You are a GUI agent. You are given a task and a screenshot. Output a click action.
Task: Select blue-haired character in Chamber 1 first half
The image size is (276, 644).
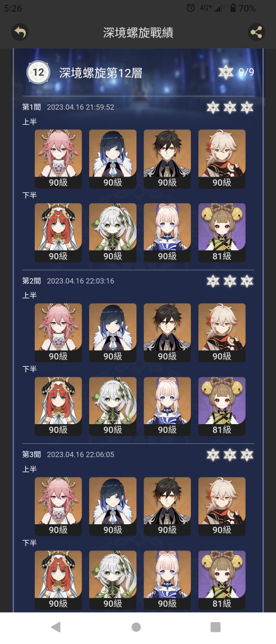click(113, 159)
